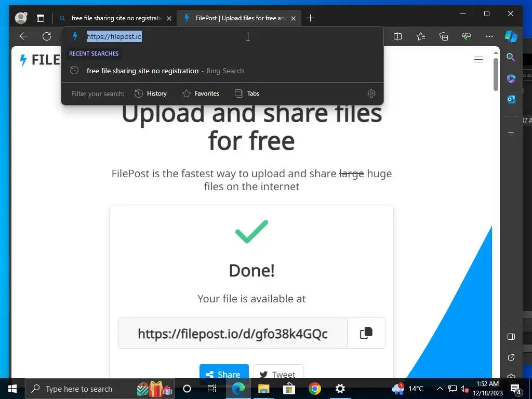532x399 pixels.
Task: Open Browser essentials heart icon
Action: coord(467,36)
